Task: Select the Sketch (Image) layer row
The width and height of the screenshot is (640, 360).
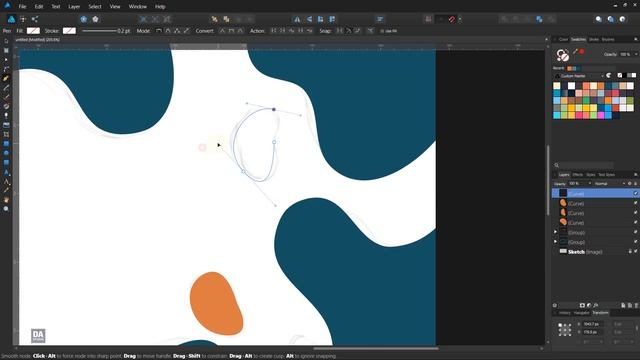Action: click(595, 251)
